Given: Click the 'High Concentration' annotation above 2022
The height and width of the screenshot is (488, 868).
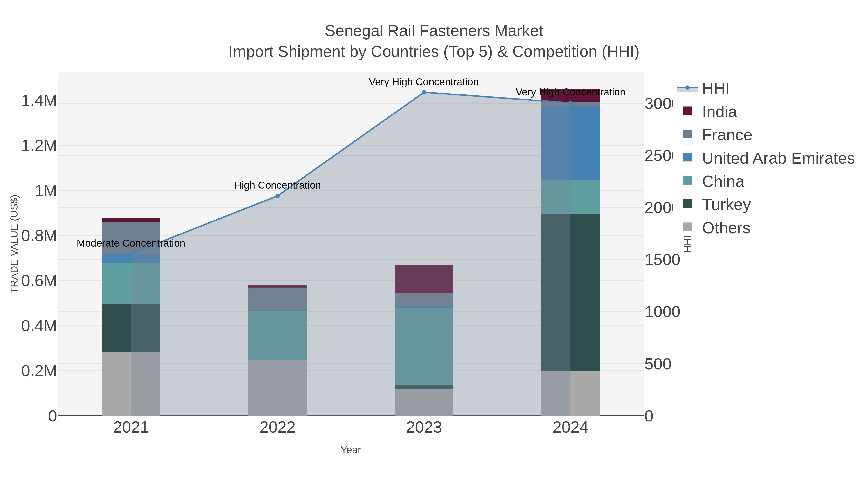Looking at the screenshot, I should (x=278, y=185).
